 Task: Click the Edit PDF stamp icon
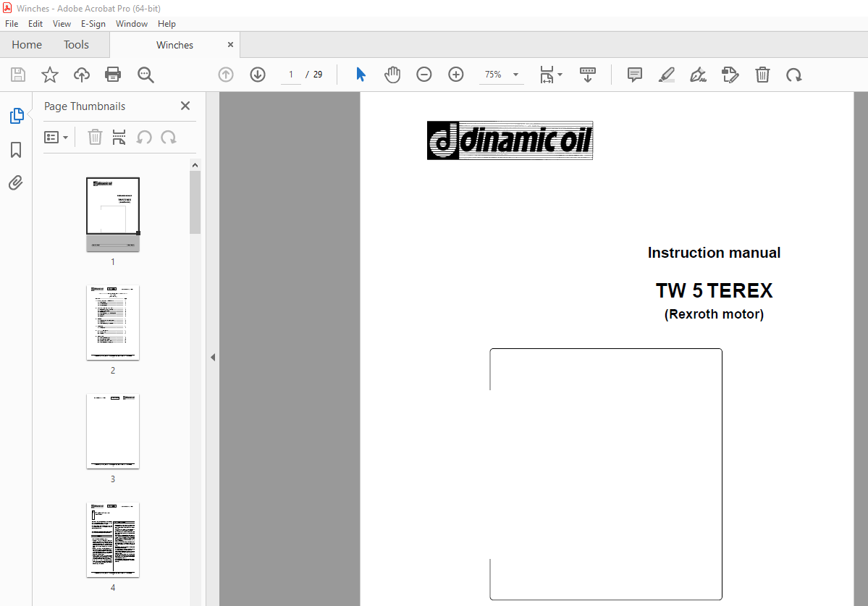click(x=730, y=75)
